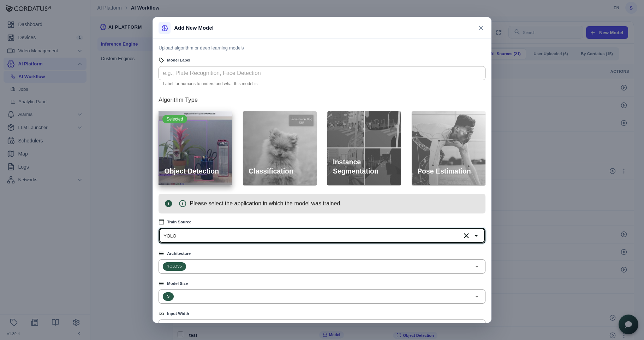Open the Map page
This screenshot has height=340, width=644.
pyautogui.click(x=45, y=154)
